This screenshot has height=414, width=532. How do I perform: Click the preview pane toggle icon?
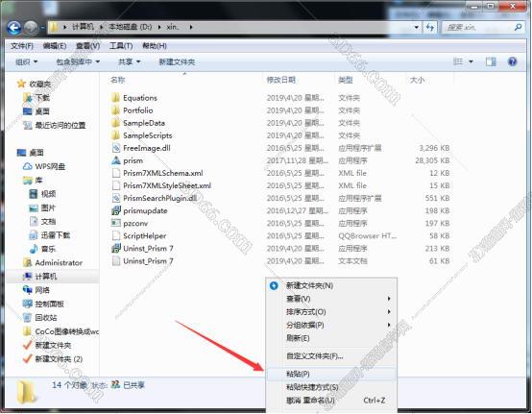pos(491,61)
